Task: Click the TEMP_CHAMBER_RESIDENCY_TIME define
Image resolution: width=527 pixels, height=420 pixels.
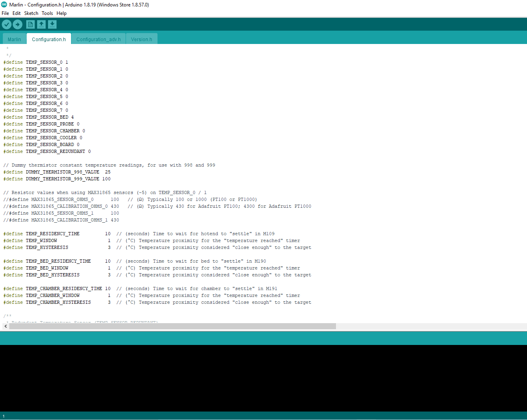Action: click(141, 288)
